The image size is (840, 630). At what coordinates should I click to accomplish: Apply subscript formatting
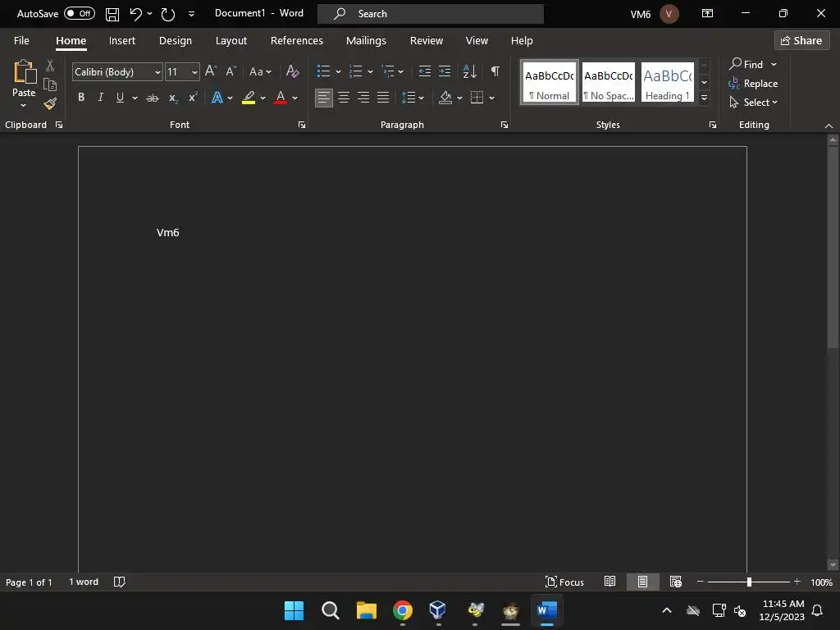pos(172,98)
